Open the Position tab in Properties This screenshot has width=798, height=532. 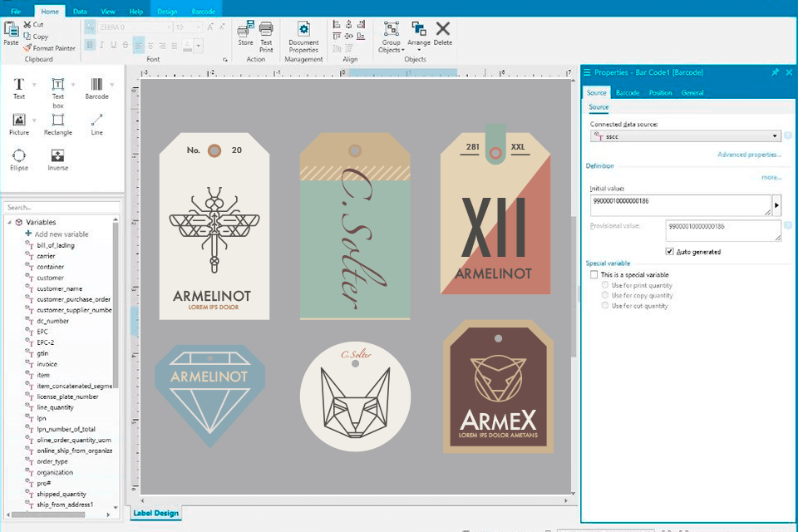(x=660, y=93)
